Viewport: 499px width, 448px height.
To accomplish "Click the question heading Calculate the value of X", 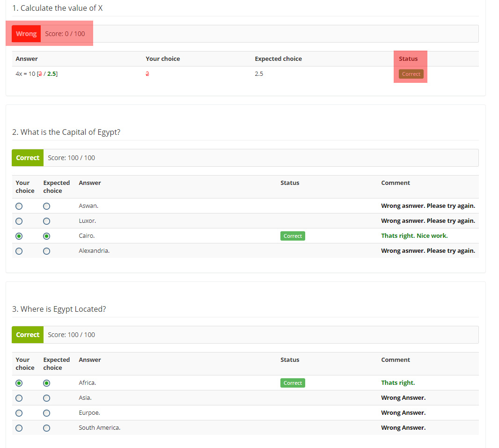I will 58,8.
